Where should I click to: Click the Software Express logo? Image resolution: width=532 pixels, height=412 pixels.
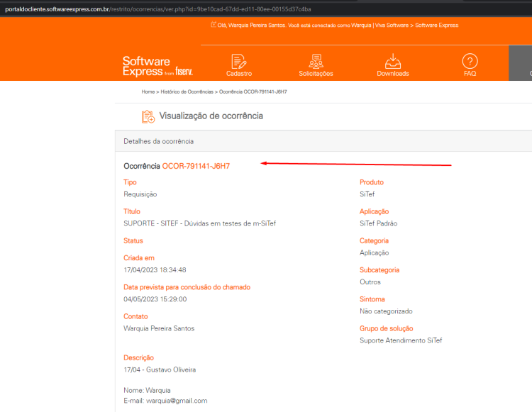pyautogui.click(x=157, y=66)
